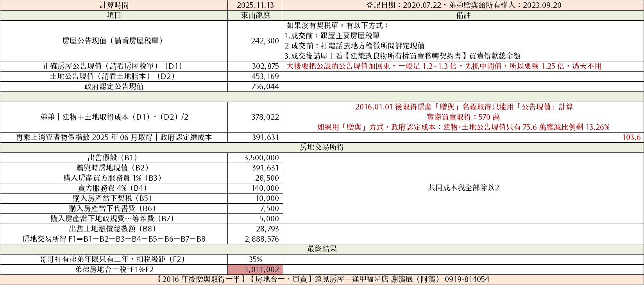
Task: Click the value 242,300
Action: (x=265, y=41)
